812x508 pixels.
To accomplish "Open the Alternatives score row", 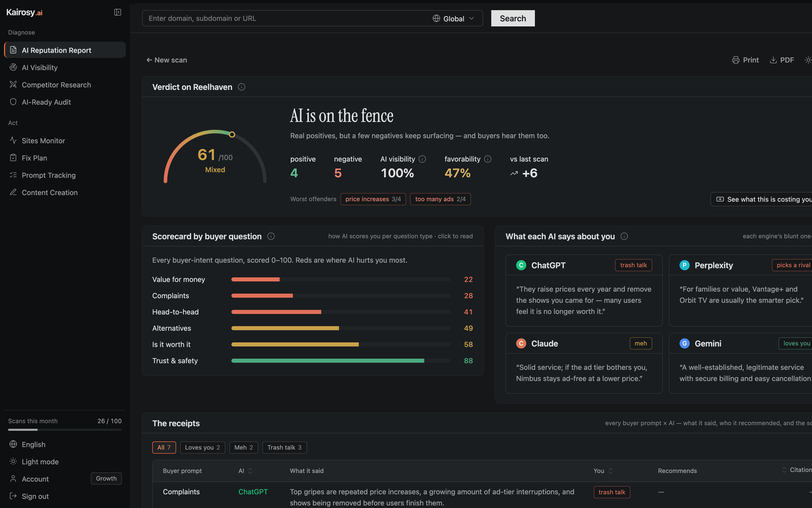I will tap(312, 328).
